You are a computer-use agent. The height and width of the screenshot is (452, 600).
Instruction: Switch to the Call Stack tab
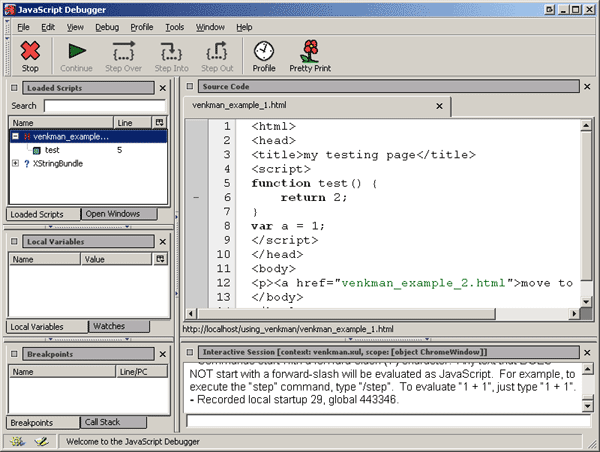pyautogui.click(x=113, y=422)
